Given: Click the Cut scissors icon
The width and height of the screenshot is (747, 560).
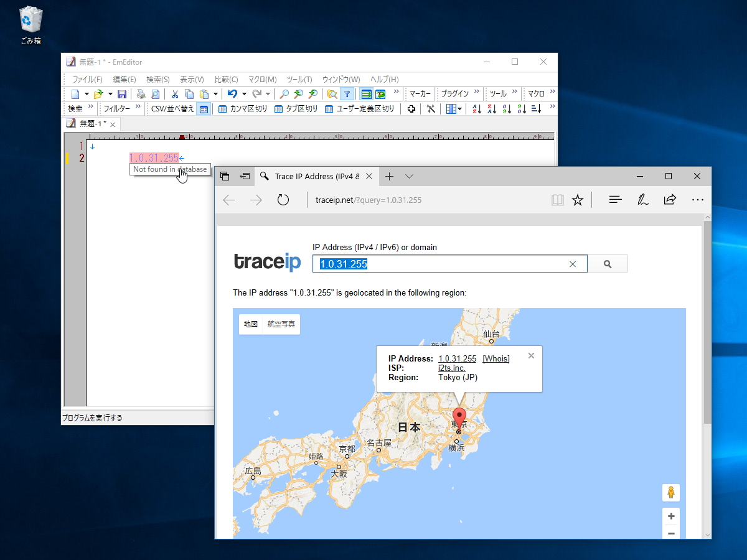Looking at the screenshot, I should pyautogui.click(x=175, y=94).
